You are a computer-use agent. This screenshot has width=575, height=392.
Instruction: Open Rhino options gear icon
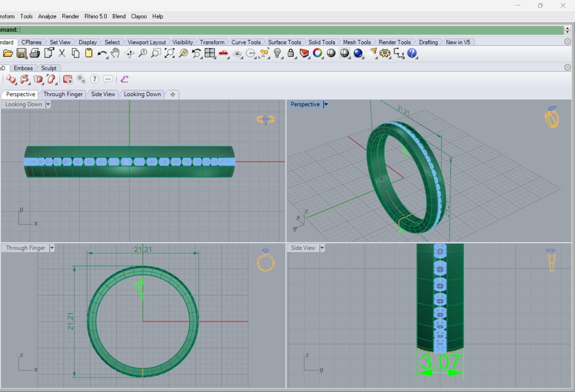(x=385, y=53)
